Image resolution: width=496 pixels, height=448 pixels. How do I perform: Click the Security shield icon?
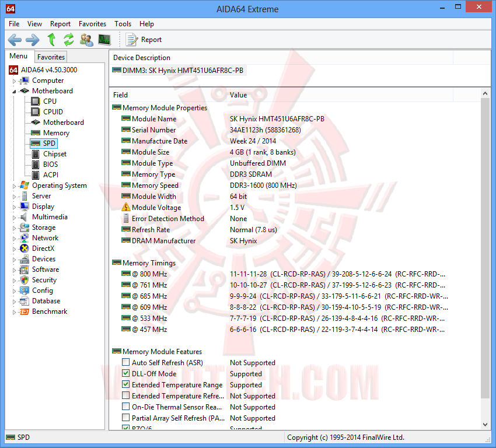(x=25, y=280)
